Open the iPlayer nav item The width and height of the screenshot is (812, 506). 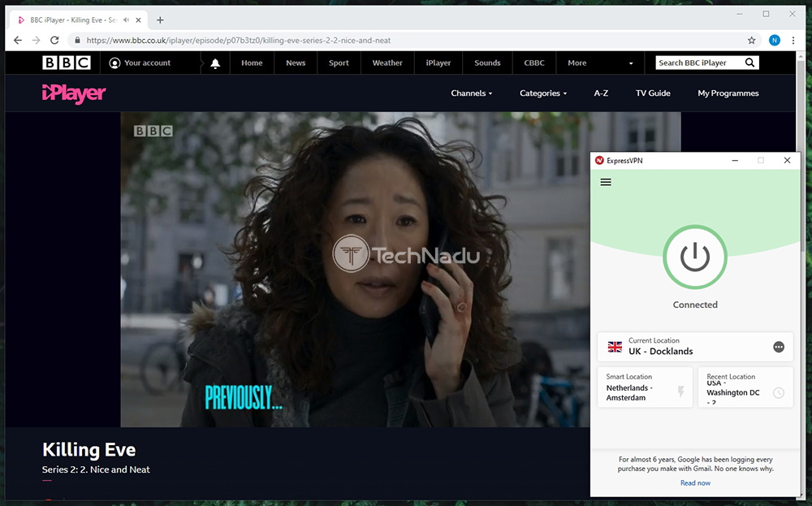point(438,63)
